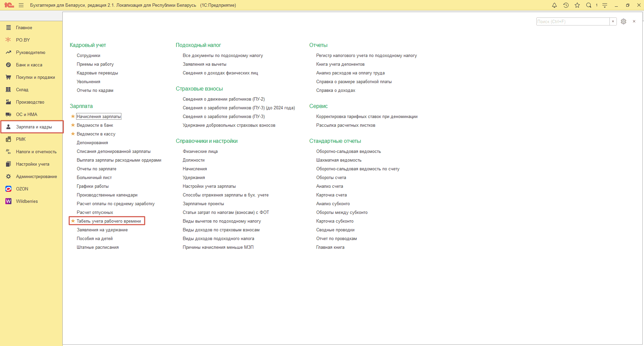
Task: Click the Главное sidebar icon
Action: pyautogui.click(x=8, y=27)
